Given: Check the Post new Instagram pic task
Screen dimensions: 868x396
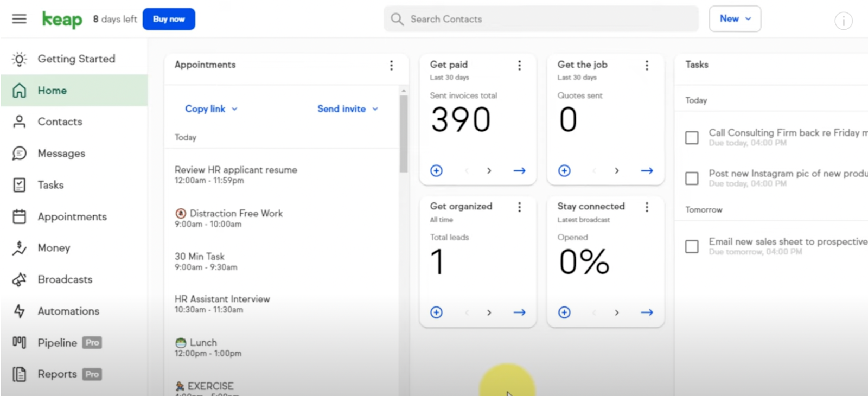Looking at the screenshot, I should pyautogui.click(x=692, y=178).
